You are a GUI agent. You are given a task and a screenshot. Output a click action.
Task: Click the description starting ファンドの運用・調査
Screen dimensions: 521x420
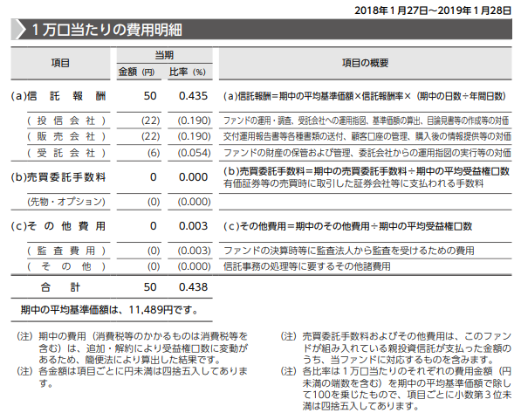(366, 120)
